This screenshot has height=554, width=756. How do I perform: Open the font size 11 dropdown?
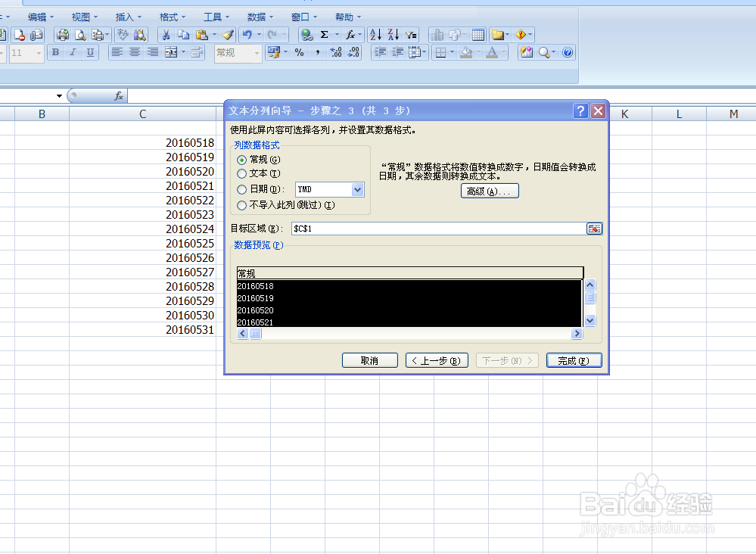(39, 52)
